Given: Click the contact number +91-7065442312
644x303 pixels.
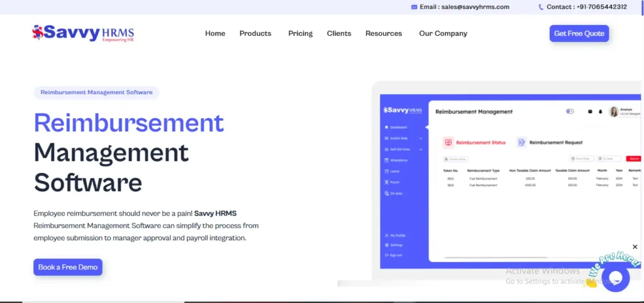Looking at the screenshot, I should pyautogui.click(x=602, y=7).
